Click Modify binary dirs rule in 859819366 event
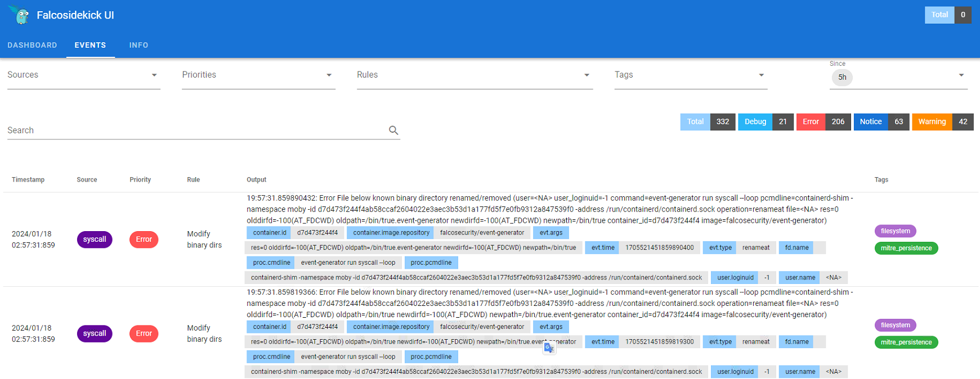Viewport: 980px width, 379px height. [204, 333]
